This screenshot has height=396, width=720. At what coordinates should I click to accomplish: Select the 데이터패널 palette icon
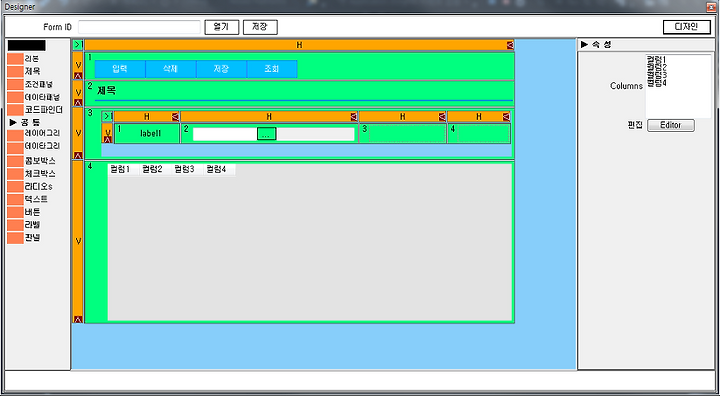point(15,97)
